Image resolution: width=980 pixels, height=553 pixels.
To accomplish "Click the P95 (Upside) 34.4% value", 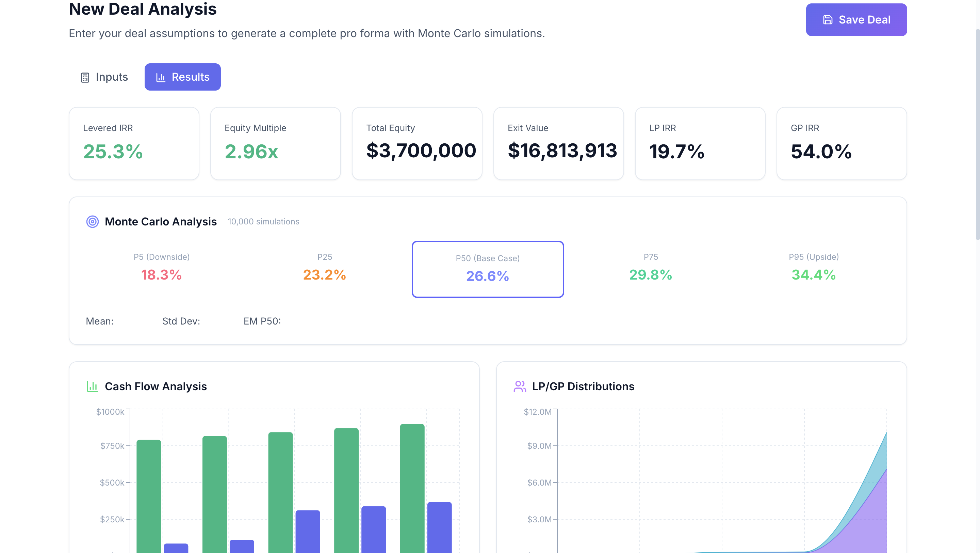I will 813,274.
